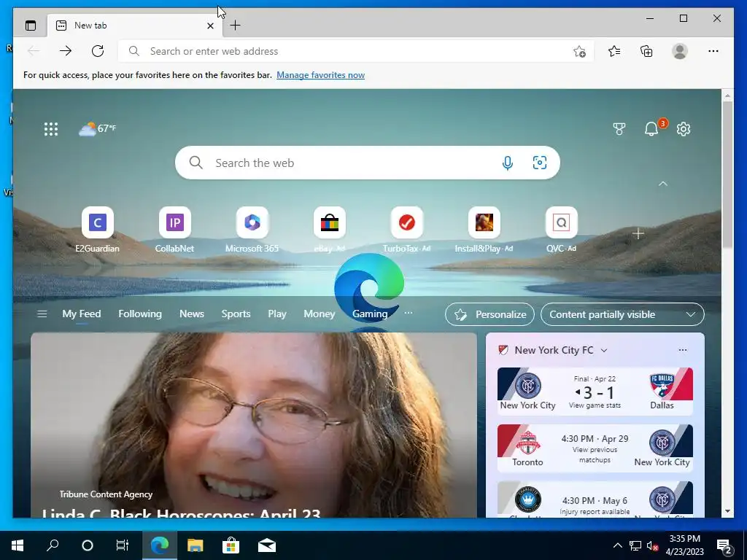Expand the New York City FC team dropdown

point(604,351)
